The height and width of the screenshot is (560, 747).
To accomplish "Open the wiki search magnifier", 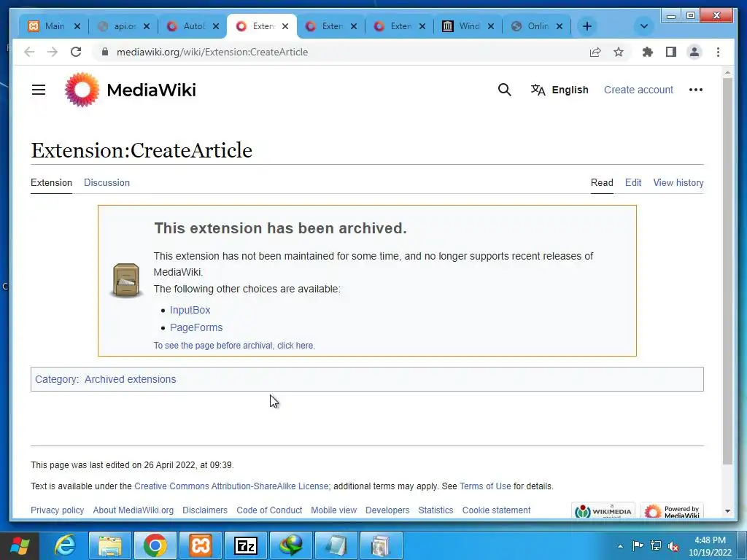I will point(505,90).
